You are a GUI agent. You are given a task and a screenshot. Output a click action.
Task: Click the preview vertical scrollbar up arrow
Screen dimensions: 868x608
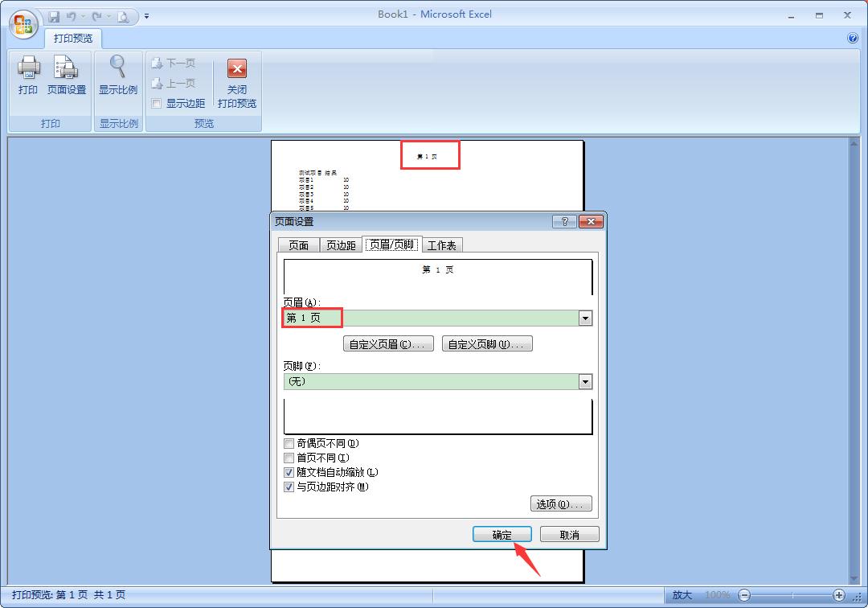(854, 143)
